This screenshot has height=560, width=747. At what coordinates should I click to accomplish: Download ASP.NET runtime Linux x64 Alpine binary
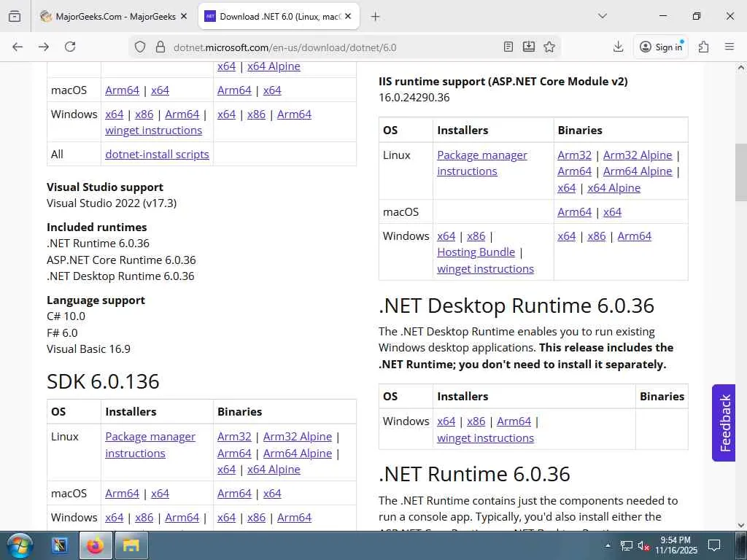click(x=614, y=187)
